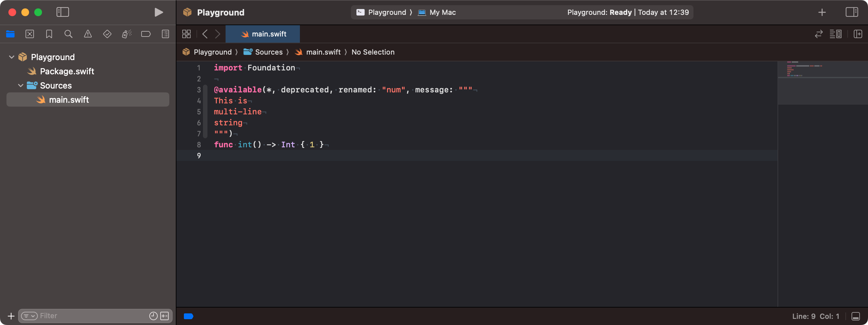This screenshot has height=325, width=868.
Task: Collapse the Playground project in the navigator
Action: 11,57
